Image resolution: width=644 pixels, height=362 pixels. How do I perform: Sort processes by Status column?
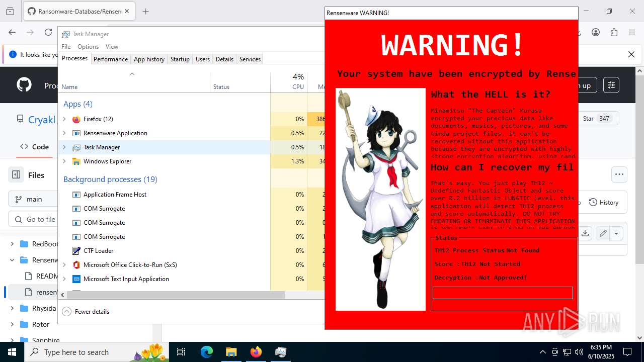pos(240,82)
